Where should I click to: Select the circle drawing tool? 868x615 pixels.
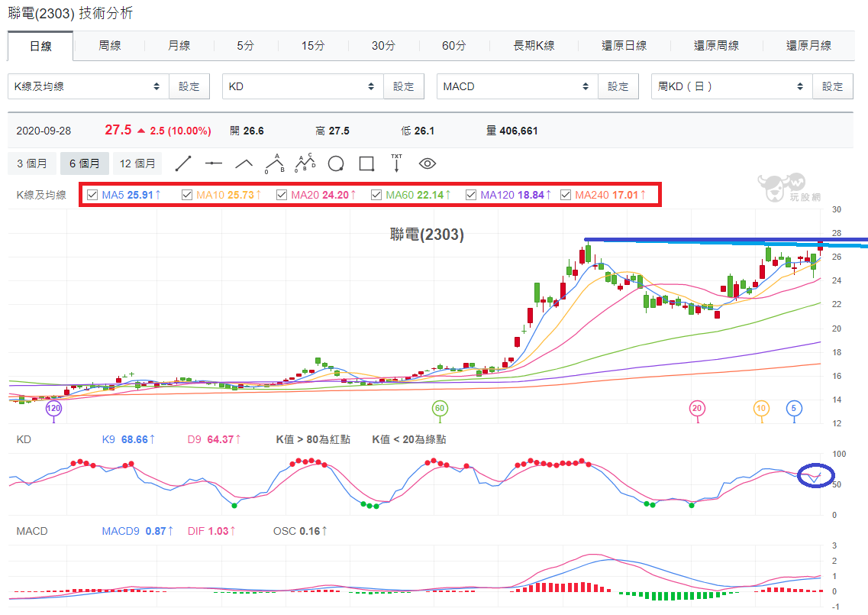pos(336,163)
